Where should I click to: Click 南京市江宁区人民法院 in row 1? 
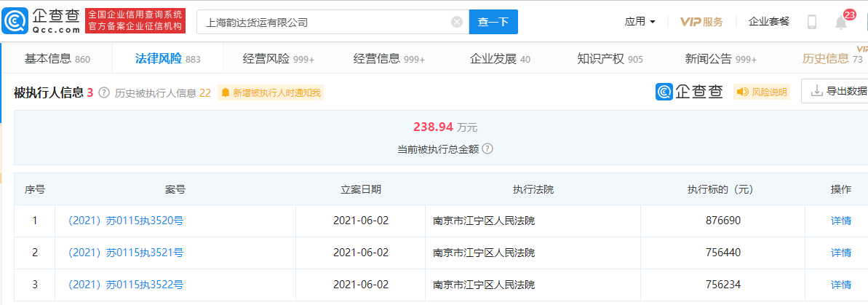(485, 221)
